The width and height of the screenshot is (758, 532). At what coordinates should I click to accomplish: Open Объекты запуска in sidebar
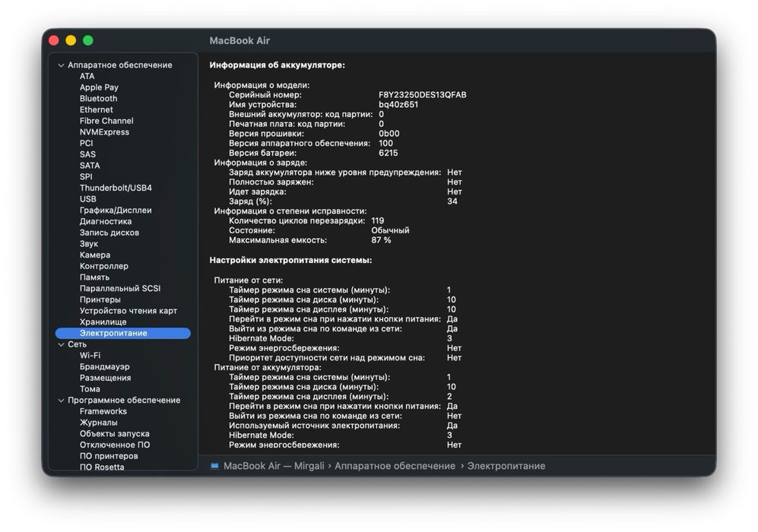[x=115, y=434]
